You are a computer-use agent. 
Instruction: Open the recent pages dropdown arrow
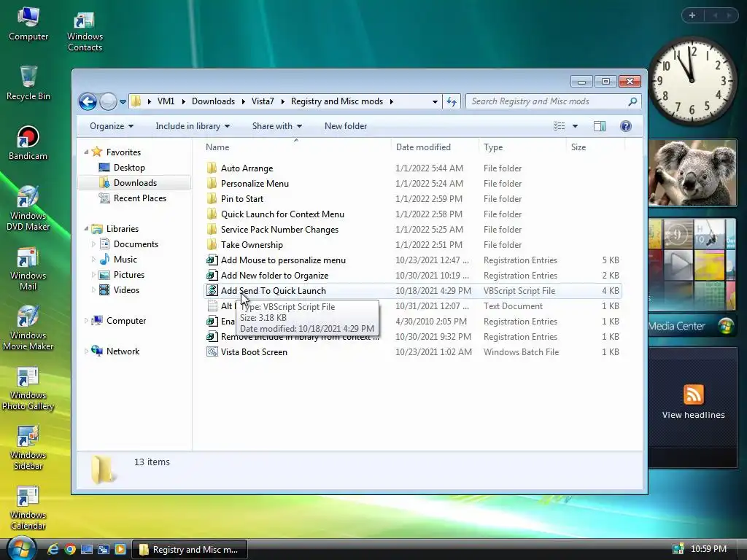pos(123,102)
